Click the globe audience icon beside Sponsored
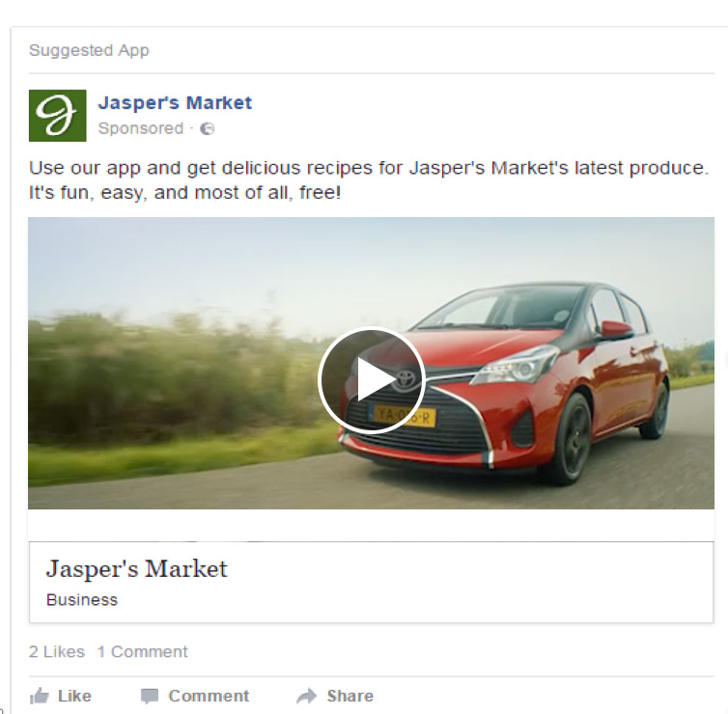728x714 pixels. (x=207, y=128)
